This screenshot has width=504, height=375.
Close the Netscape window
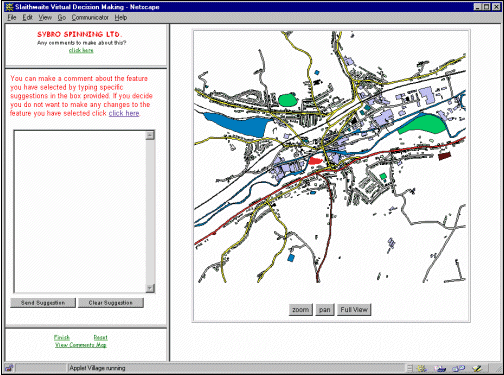(x=496, y=7)
